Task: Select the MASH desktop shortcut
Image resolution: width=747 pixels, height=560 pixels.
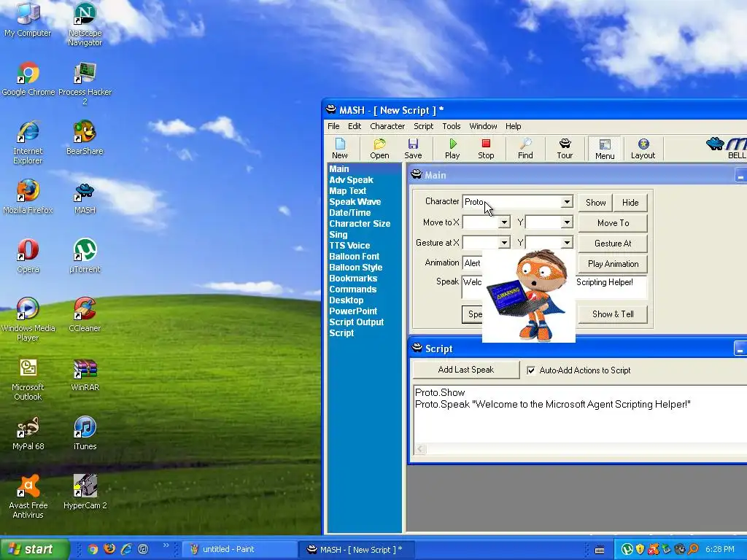Action: 85,197
